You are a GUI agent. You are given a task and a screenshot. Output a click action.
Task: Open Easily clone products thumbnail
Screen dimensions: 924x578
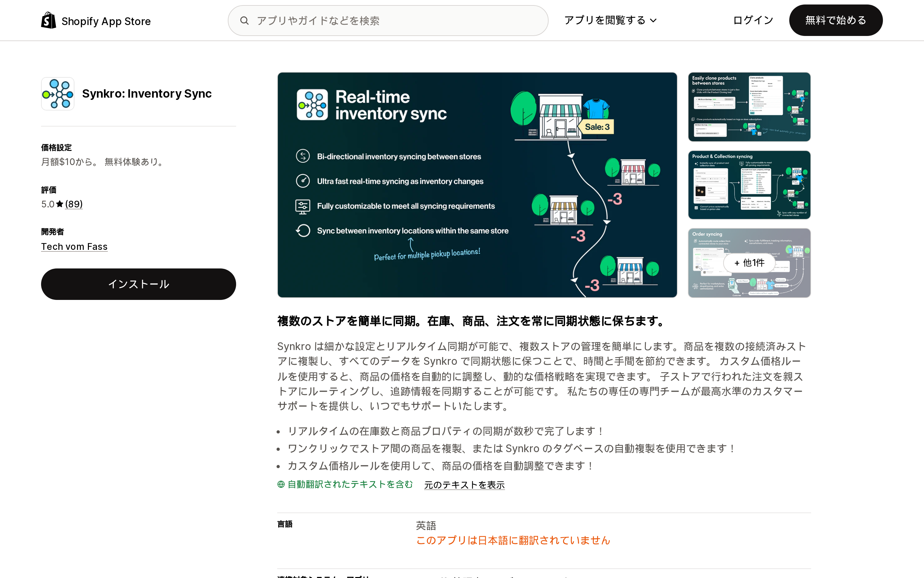click(749, 107)
